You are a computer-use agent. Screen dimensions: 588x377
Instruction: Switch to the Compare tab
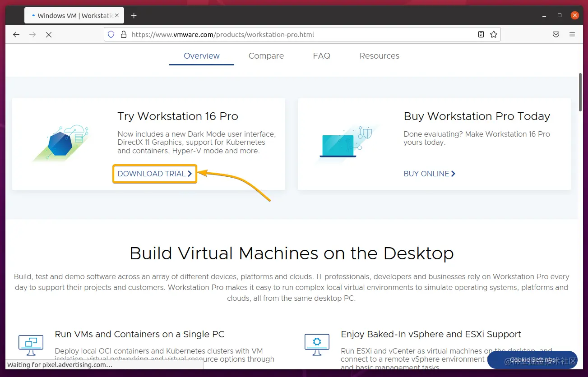266,56
